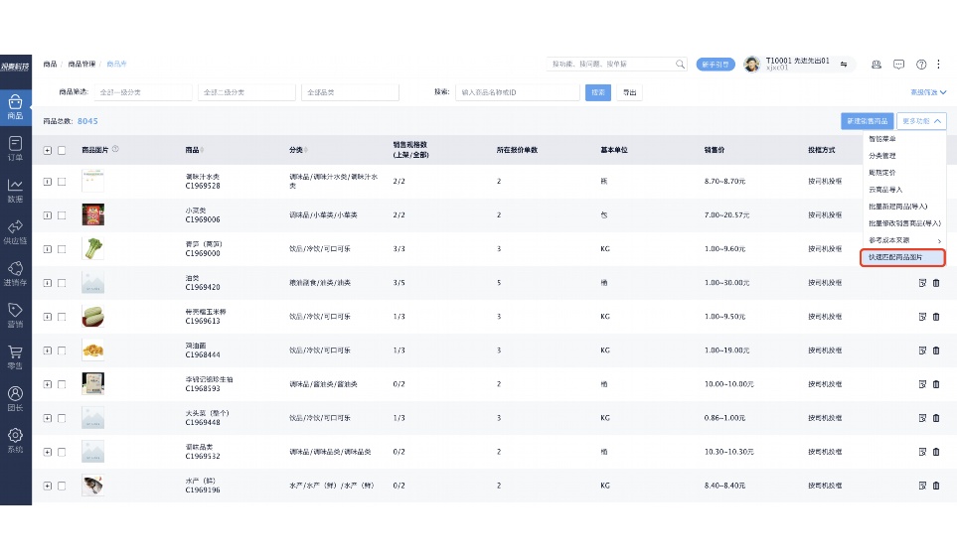Choose 快速匹配商品图片 from the menu
957x560 pixels.
tap(902, 257)
